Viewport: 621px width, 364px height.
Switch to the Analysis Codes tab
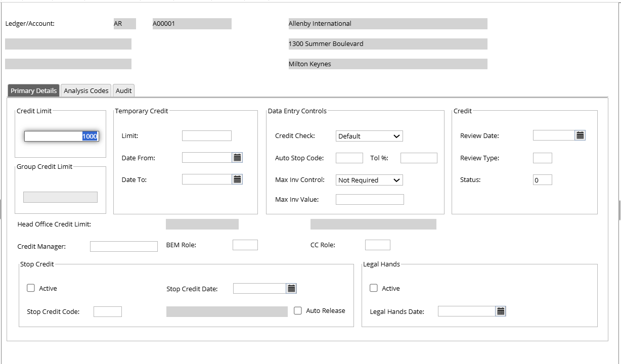click(x=86, y=90)
